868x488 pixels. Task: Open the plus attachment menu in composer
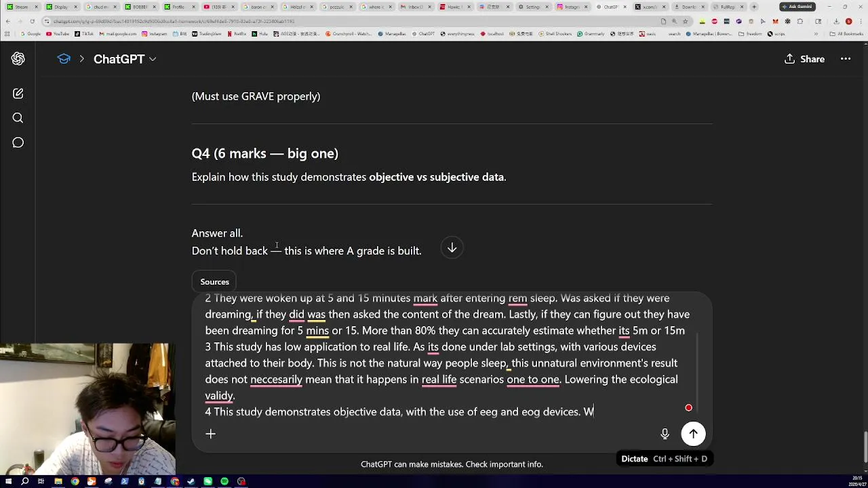point(210,434)
